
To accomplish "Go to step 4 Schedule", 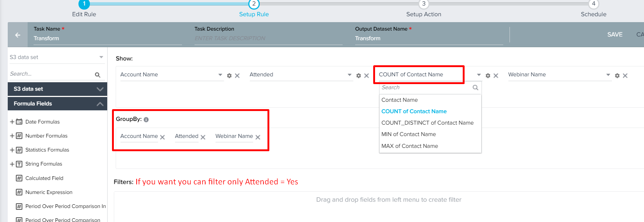I will point(594,4).
